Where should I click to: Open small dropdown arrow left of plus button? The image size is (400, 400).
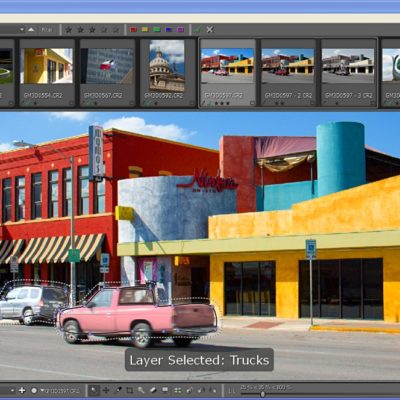(x=12, y=390)
